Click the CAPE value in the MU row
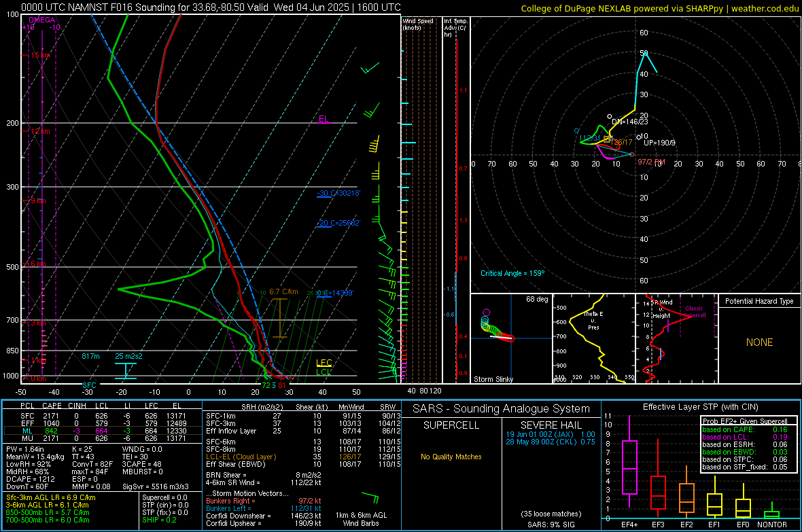Viewport: 802px width, 532px height. coord(51,438)
